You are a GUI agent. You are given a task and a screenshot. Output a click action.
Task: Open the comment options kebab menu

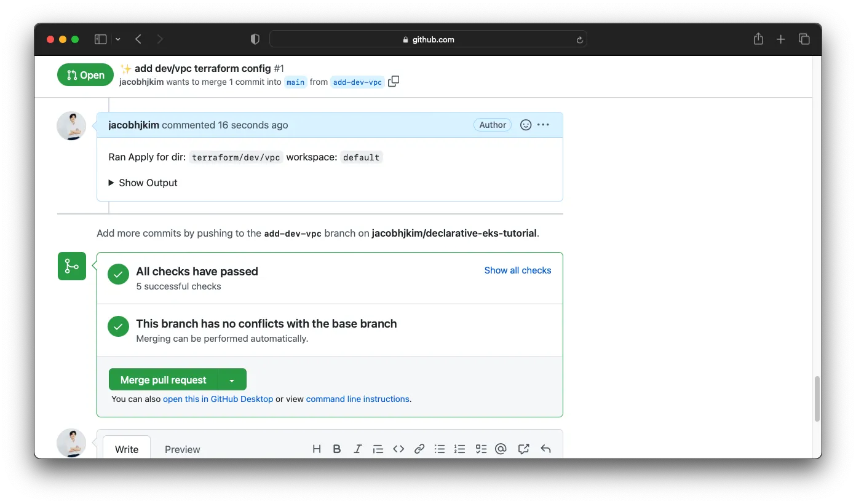[x=542, y=125]
